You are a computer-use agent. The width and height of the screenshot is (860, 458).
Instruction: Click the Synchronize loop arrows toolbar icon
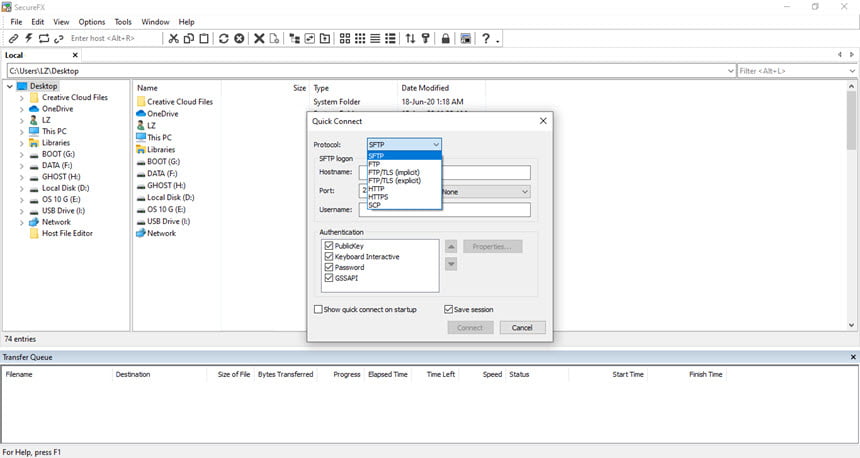point(43,38)
